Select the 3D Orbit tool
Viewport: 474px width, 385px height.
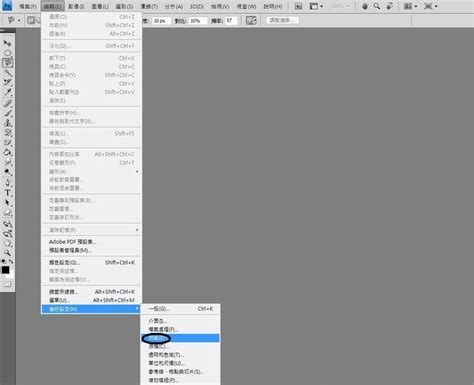coord(7,233)
